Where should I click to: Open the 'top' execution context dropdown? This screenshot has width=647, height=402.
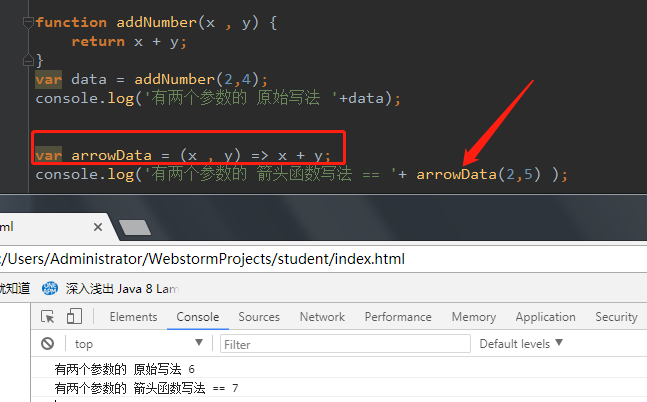[138, 343]
